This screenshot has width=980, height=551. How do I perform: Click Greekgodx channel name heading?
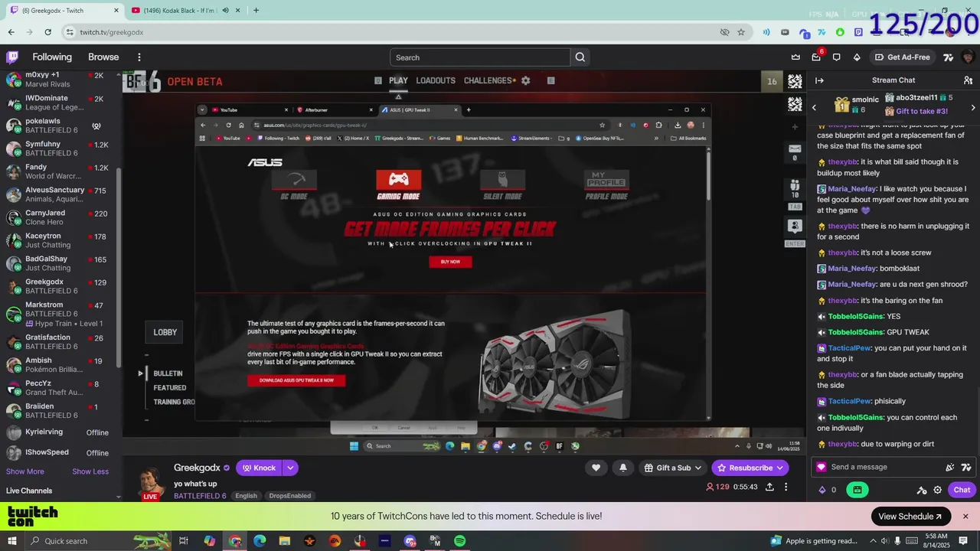point(197,468)
